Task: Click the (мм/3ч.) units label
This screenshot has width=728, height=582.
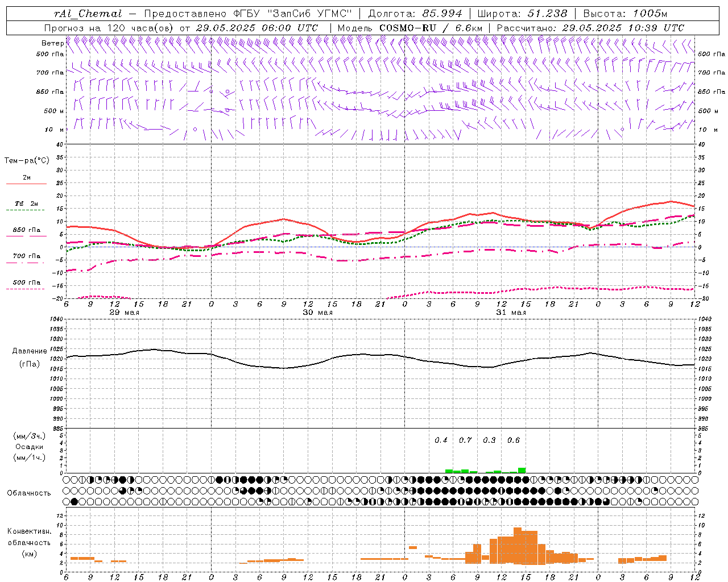Action: [29, 436]
